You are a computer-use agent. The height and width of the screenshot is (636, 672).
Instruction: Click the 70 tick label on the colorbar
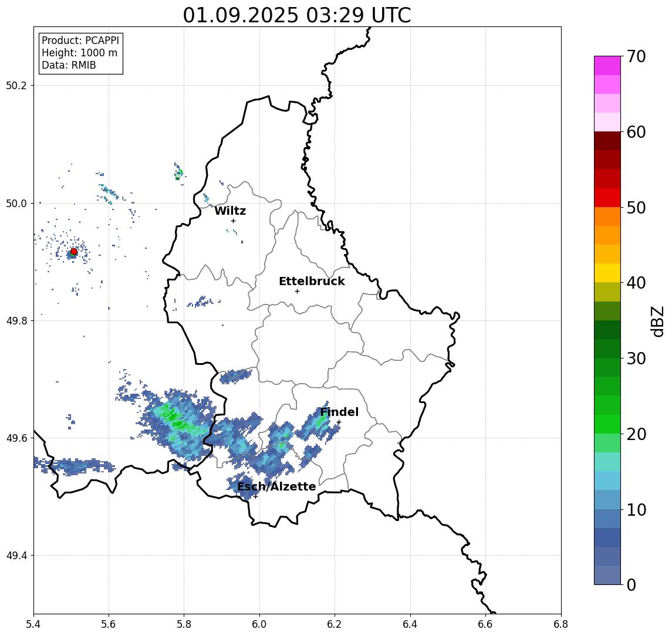tap(636, 56)
